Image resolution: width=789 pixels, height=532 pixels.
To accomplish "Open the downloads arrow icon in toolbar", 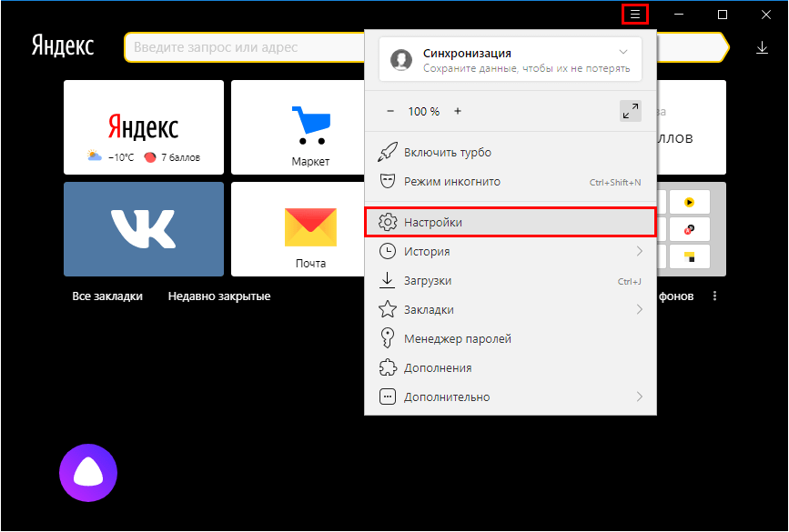I will 762,48.
